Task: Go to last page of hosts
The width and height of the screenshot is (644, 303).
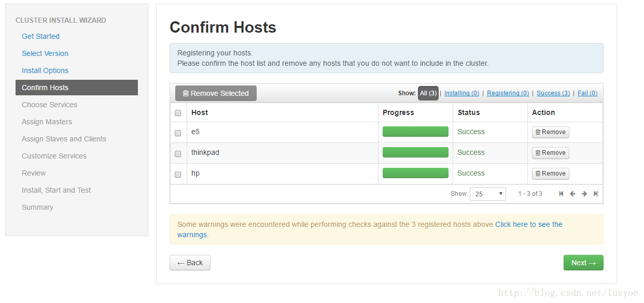Action: [596, 194]
